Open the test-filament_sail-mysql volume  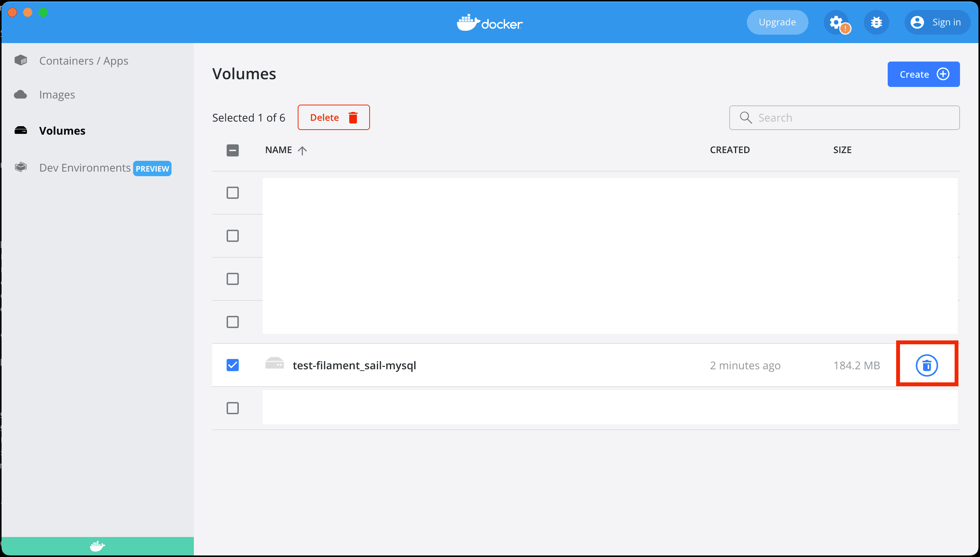click(x=354, y=365)
